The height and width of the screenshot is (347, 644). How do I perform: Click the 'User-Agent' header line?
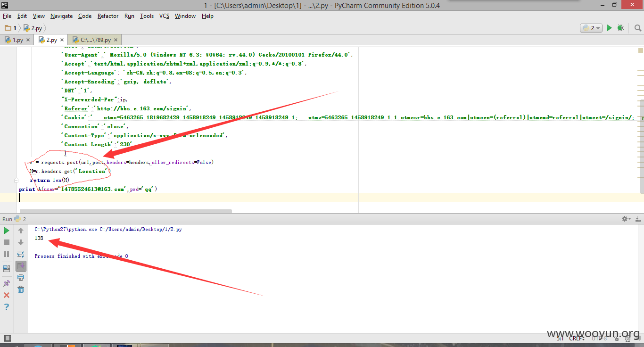[206, 55]
